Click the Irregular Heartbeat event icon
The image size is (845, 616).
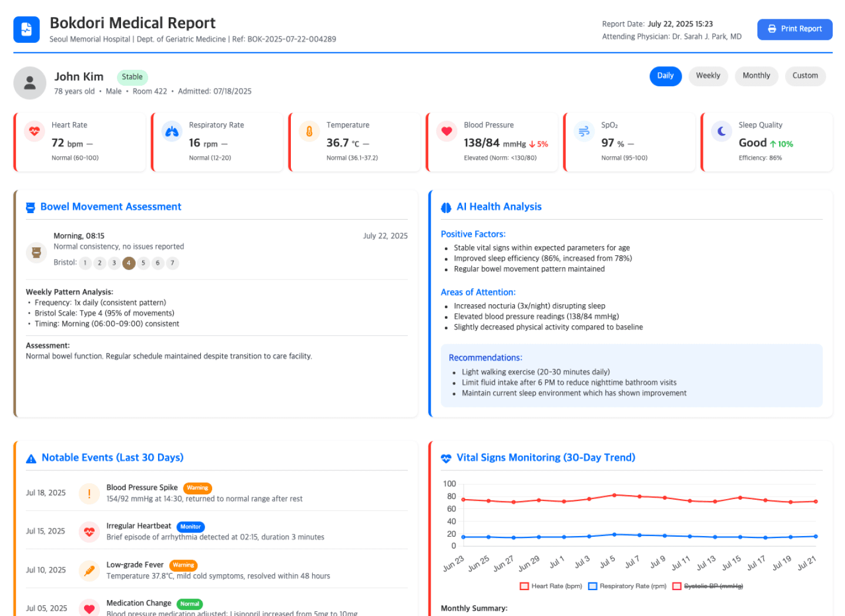click(89, 531)
